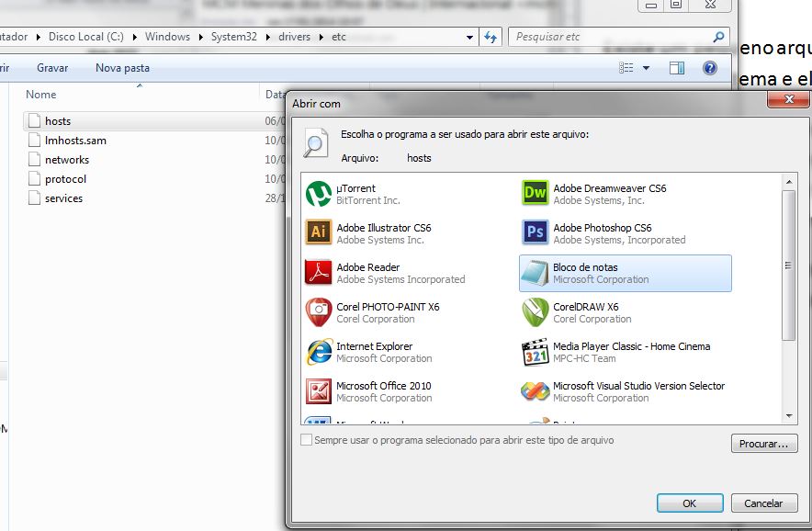Click the Gravar toolbar item
The height and width of the screenshot is (531, 812).
[52, 68]
